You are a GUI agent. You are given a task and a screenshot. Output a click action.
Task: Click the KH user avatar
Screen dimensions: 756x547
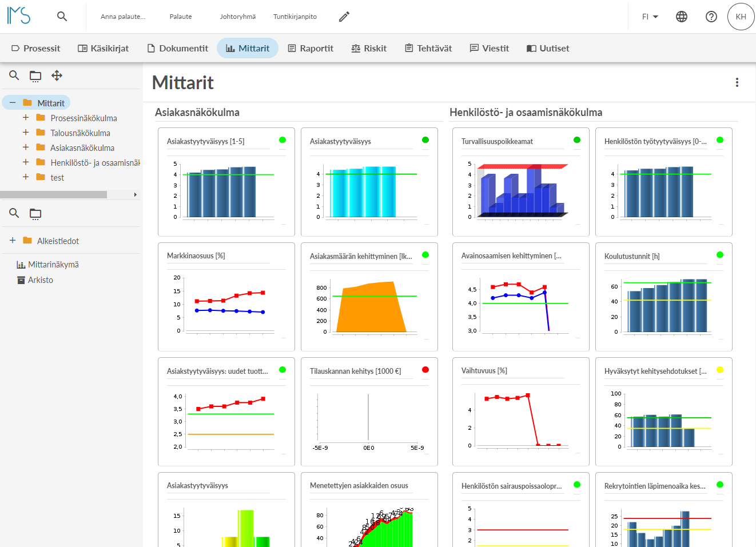(741, 17)
